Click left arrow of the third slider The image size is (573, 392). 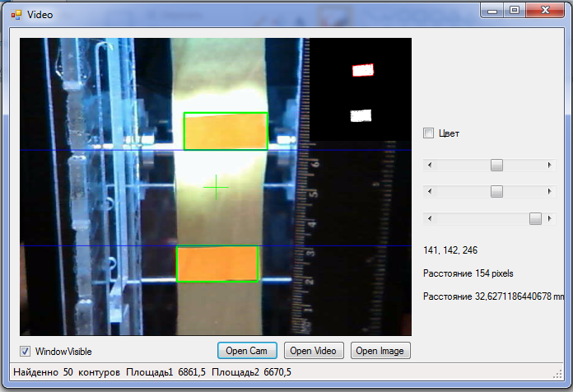tap(427, 218)
